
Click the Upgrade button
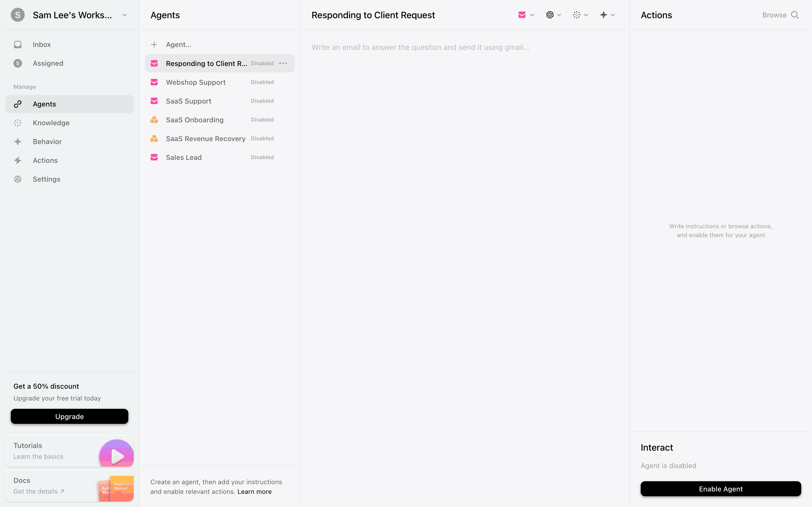click(70, 416)
